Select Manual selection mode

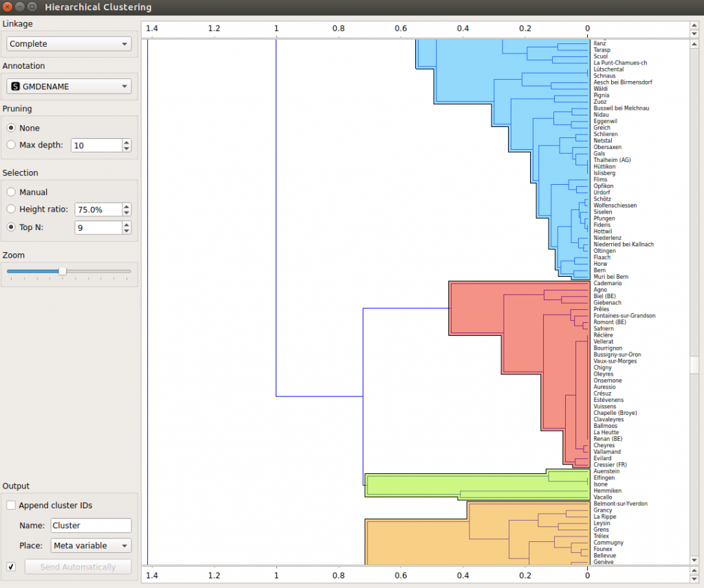pos(12,192)
